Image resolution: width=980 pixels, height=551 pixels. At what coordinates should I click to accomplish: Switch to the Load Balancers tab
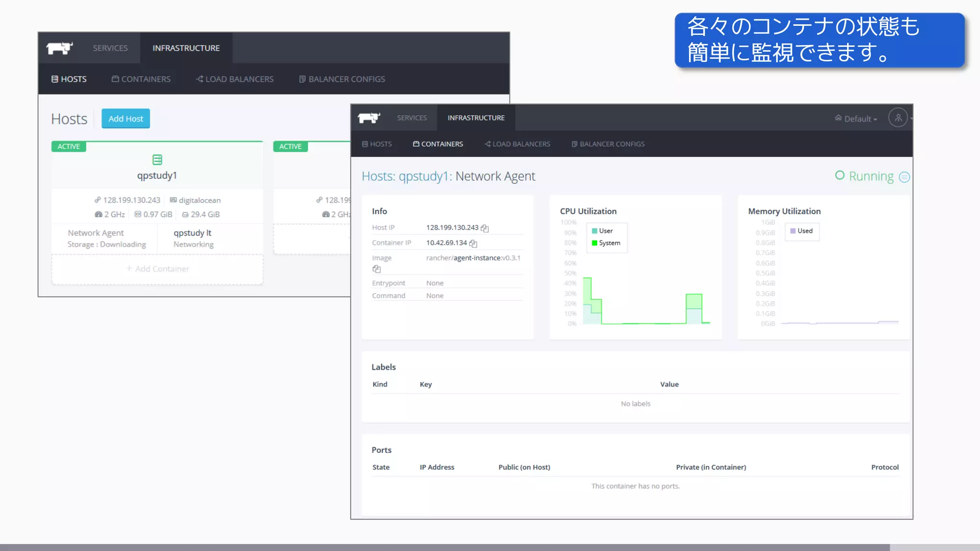click(517, 144)
